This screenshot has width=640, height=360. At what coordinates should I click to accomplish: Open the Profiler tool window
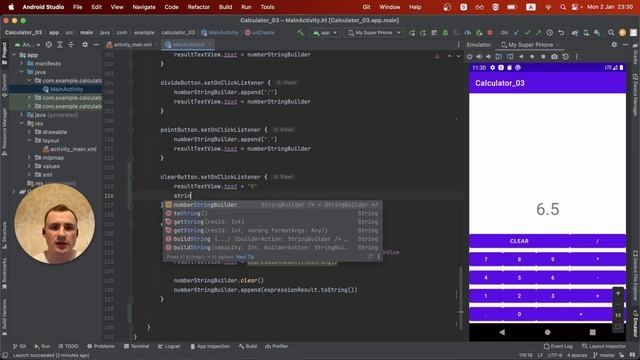(276, 346)
